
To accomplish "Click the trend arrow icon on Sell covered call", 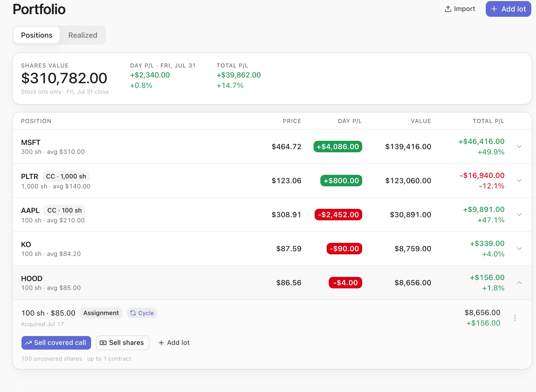I will point(28,343).
